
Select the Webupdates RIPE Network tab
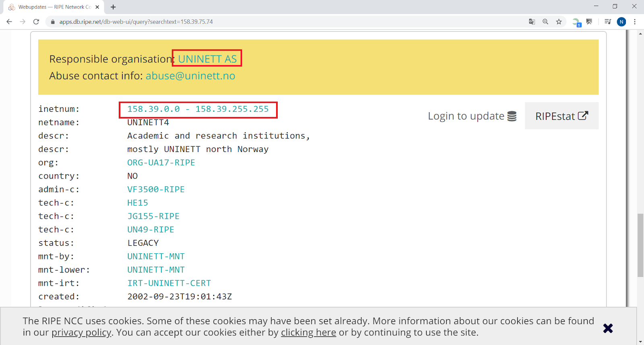point(54,7)
